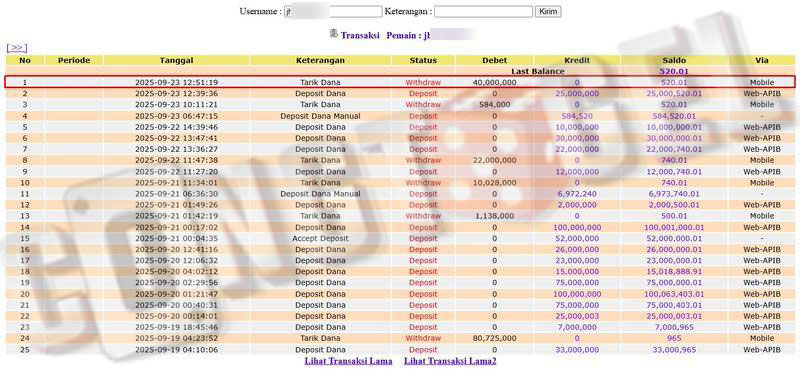This screenshot has width=800, height=377.
Task: Open the [>>] next page link
Action: 16,48
